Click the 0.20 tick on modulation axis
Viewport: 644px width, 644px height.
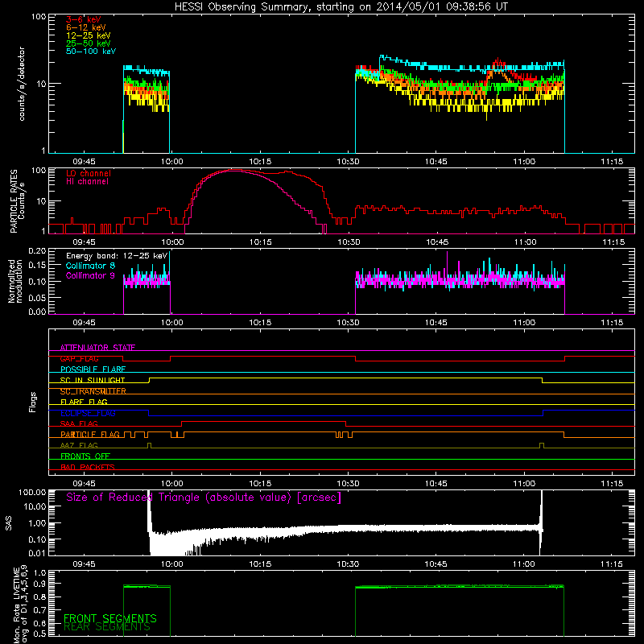point(37,251)
